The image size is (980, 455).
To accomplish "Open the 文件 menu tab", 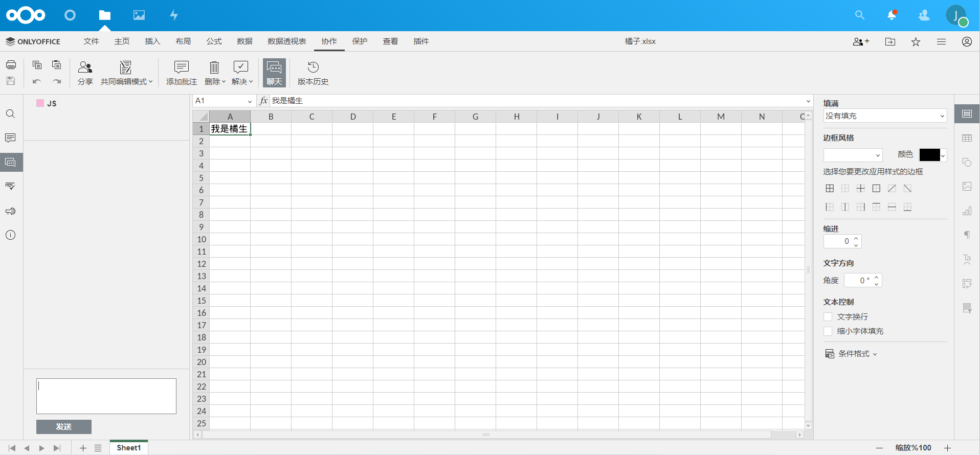I will pyautogui.click(x=91, y=41).
